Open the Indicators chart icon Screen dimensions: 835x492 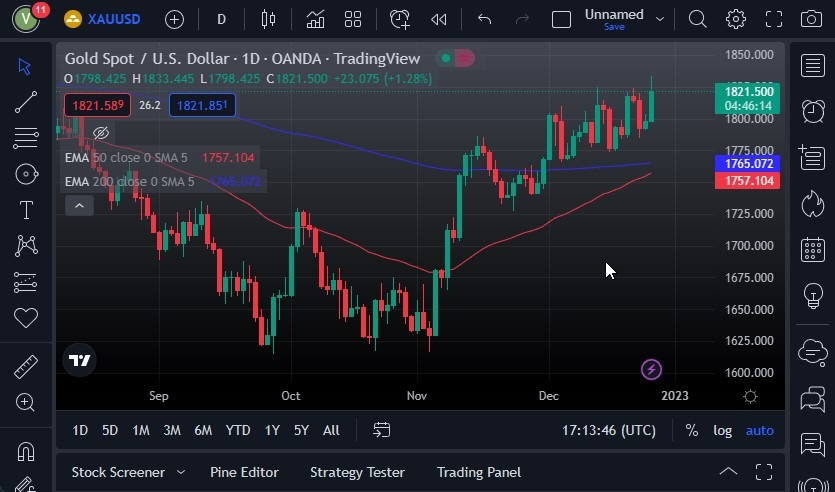tap(315, 19)
